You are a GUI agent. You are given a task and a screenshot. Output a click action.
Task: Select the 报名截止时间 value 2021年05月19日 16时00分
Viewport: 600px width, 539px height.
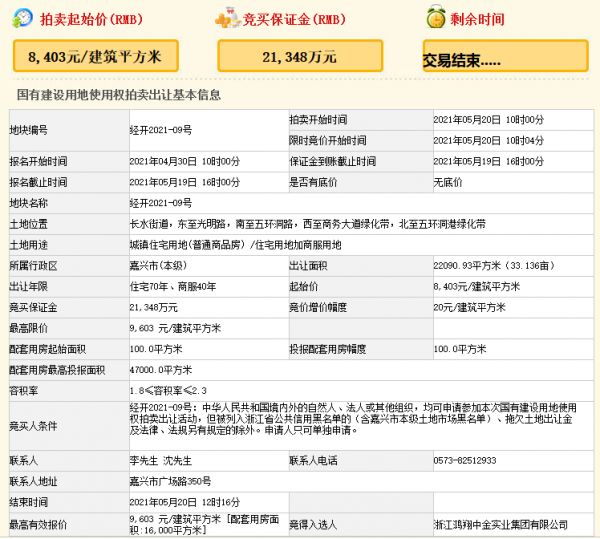pos(184,182)
